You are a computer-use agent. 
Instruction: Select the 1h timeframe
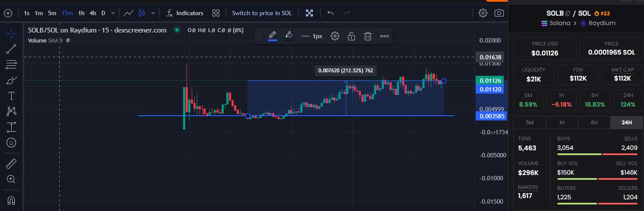click(81, 13)
